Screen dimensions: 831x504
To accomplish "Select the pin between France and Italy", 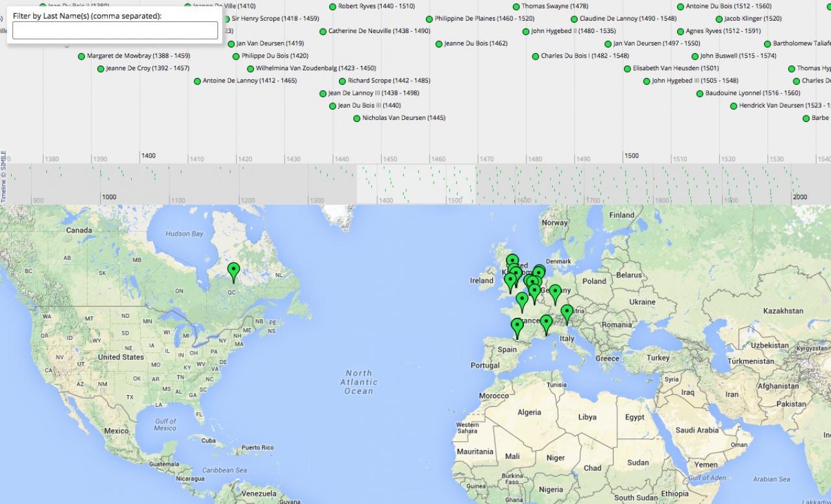I will click(546, 323).
